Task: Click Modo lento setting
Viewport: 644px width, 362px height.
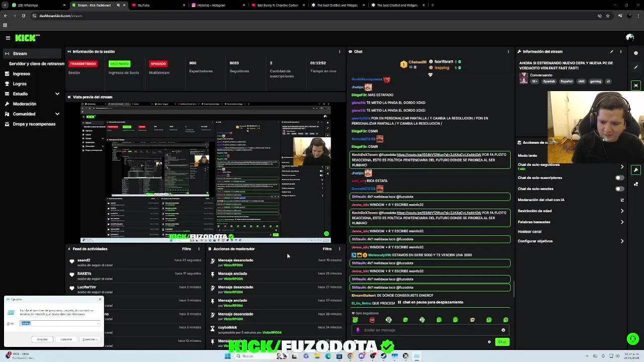Action: tap(527, 155)
